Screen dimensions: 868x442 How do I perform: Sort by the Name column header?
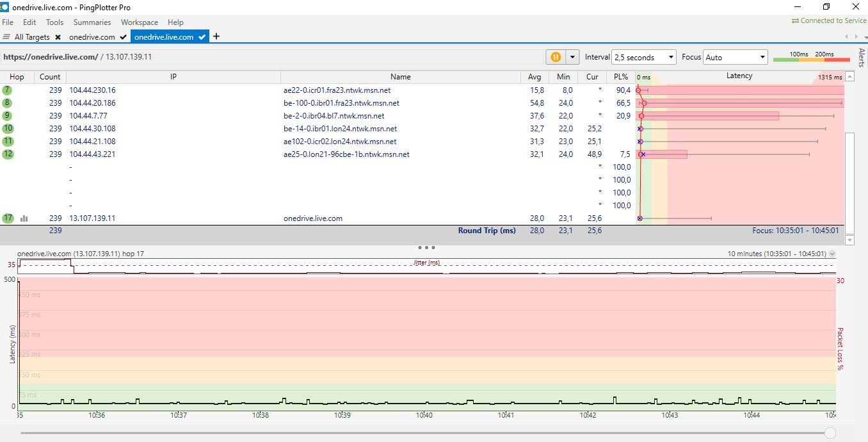coord(401,77)
